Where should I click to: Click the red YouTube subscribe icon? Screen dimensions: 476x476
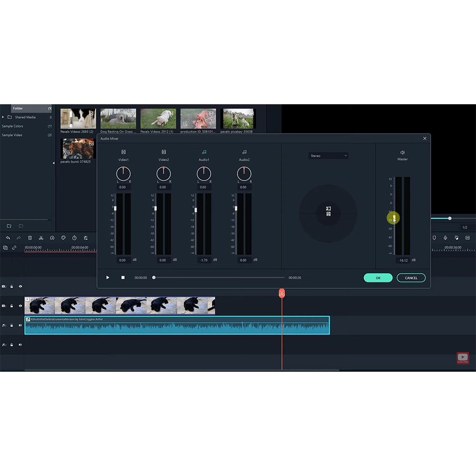(x=463, y=358)
